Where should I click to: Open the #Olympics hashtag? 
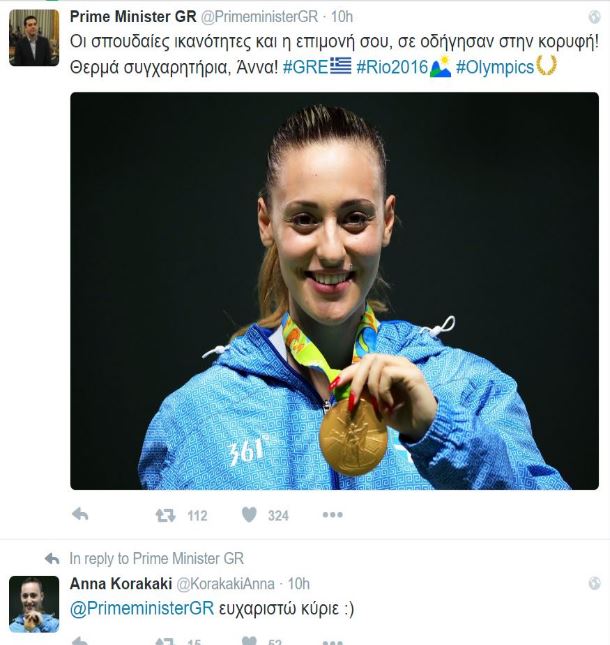point(495,67)
